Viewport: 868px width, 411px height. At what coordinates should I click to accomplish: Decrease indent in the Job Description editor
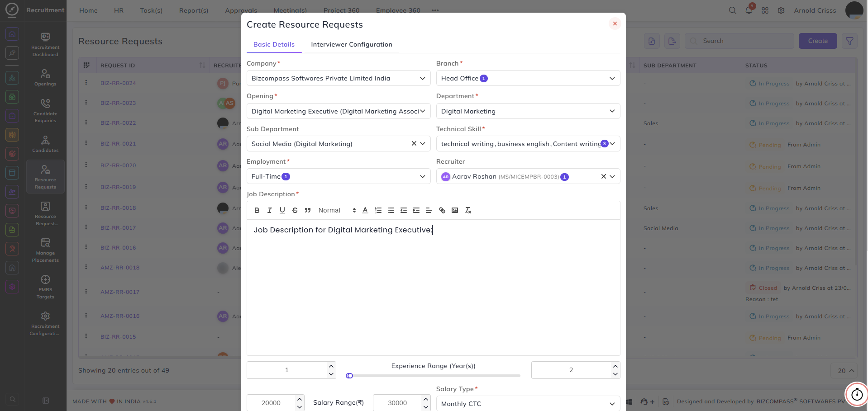pyautogui.click(x=404, y=210)
